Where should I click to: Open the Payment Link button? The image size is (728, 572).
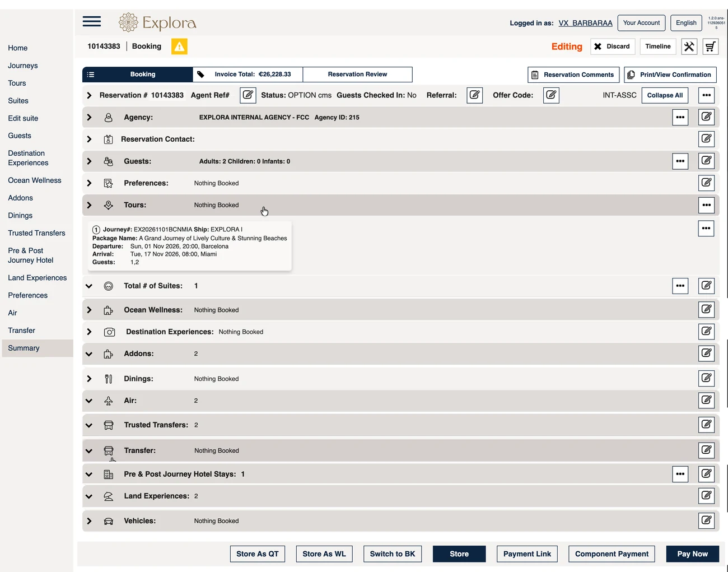tap(527, 554)
